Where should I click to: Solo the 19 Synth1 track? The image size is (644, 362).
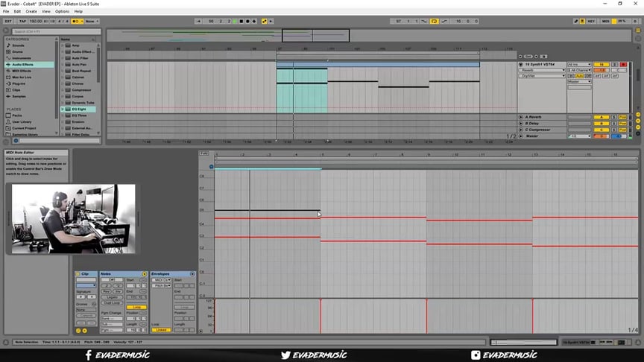tap(615, 65)
